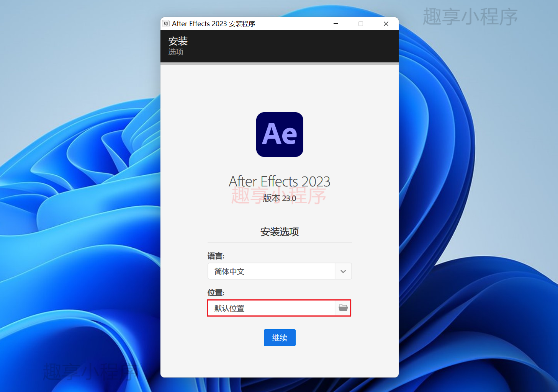Click the 继续 button
Viewport: 558px width, 392px height.
[280, 338]
